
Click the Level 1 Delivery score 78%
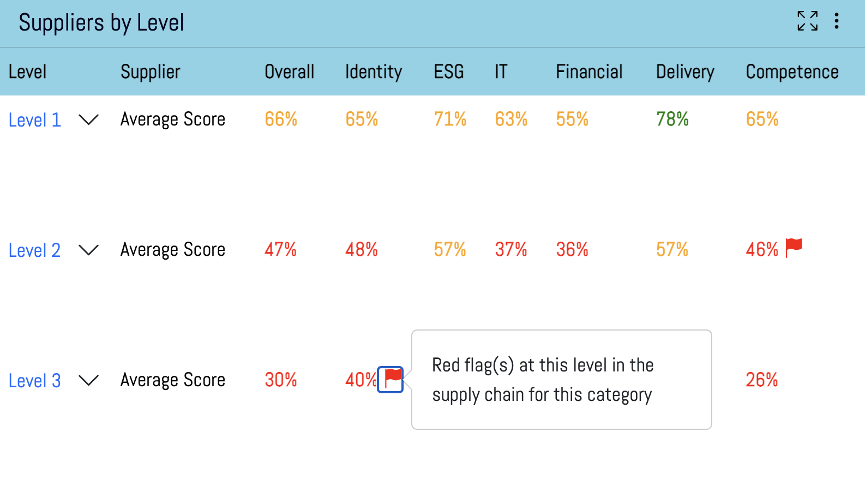672,119
